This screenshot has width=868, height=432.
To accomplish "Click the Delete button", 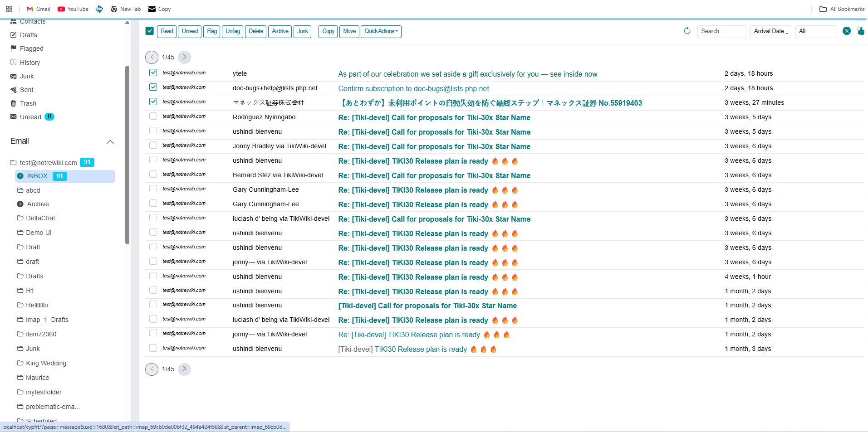I will click(255, 31).
